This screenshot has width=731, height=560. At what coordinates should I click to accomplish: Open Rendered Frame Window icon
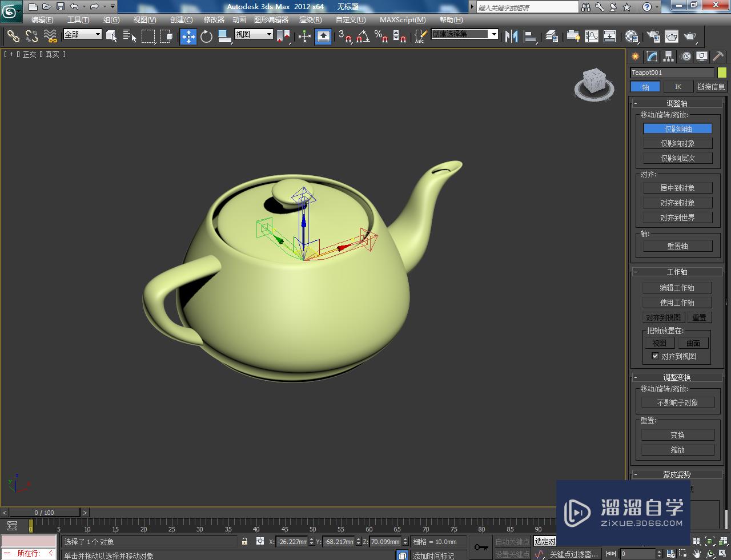(672, 36)
